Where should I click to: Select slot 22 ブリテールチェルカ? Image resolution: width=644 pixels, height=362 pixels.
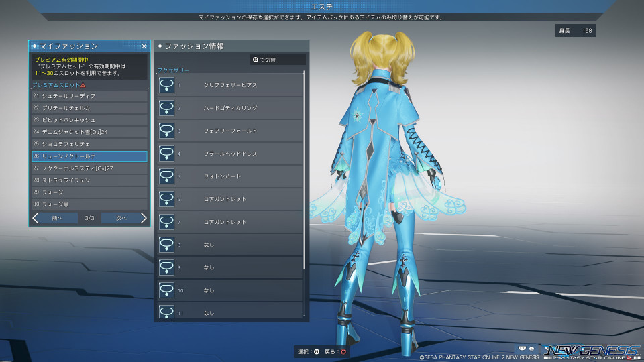click(89, 107)
